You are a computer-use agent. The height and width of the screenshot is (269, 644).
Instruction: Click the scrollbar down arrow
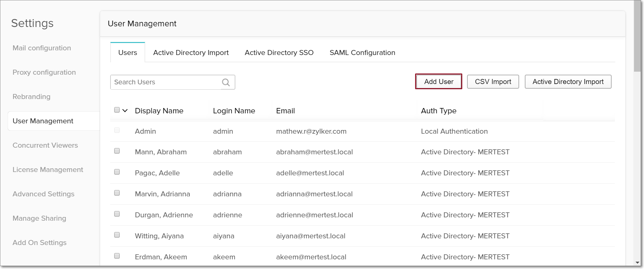coord(637,263)
